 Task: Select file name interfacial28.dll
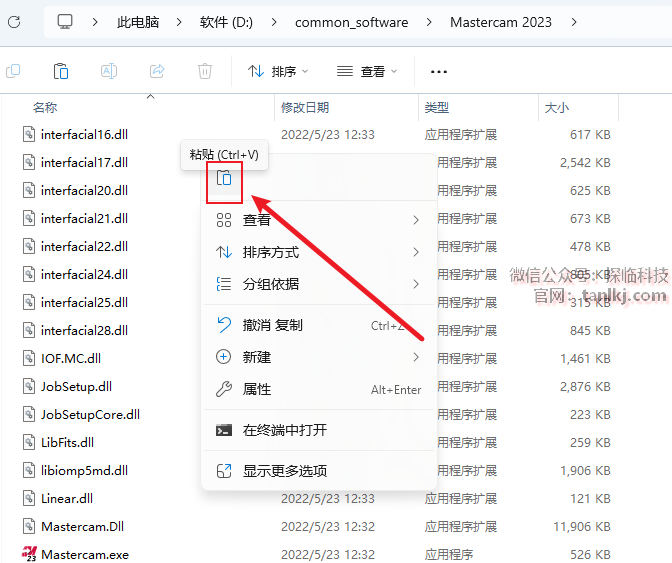(x=84, y=330)
